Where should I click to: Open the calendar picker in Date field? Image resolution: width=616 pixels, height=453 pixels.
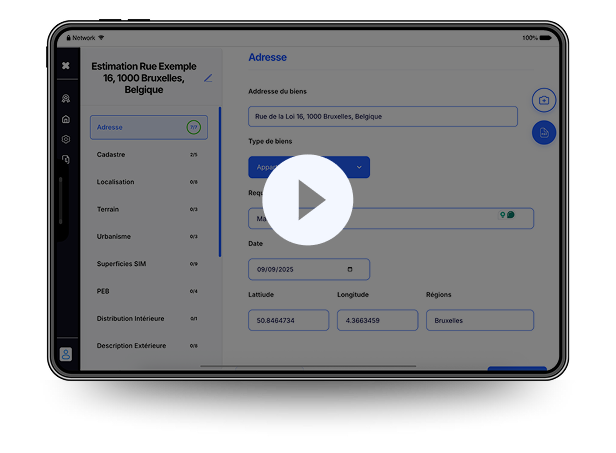349,269
